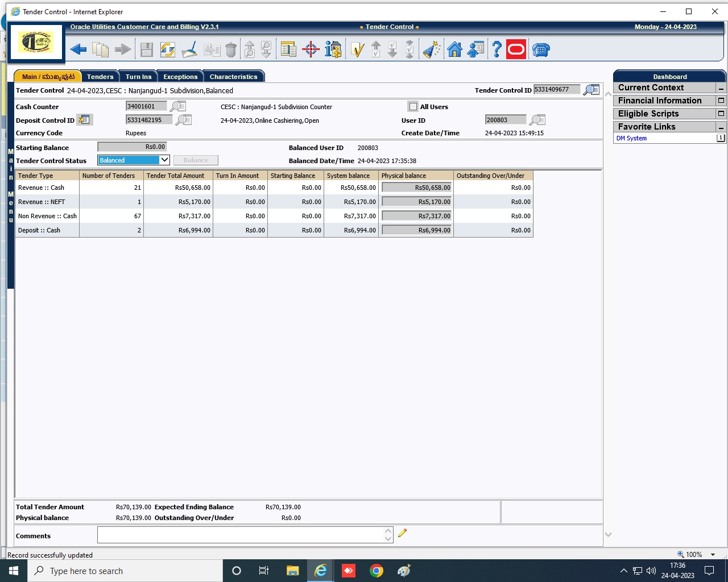Open Google Chrome from taskbar
Screen dimensions: 728x582
[x=377, y=571]
